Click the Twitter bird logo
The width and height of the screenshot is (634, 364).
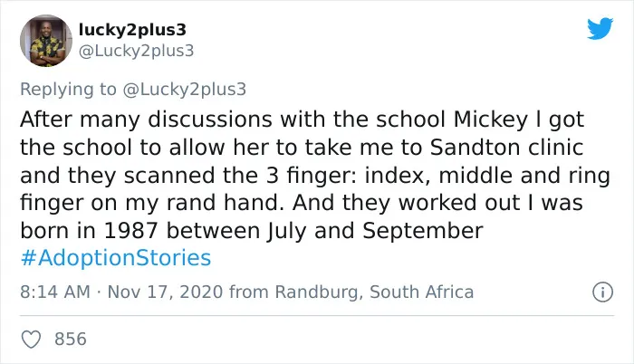pyautogui.click(x=600, y=28)
